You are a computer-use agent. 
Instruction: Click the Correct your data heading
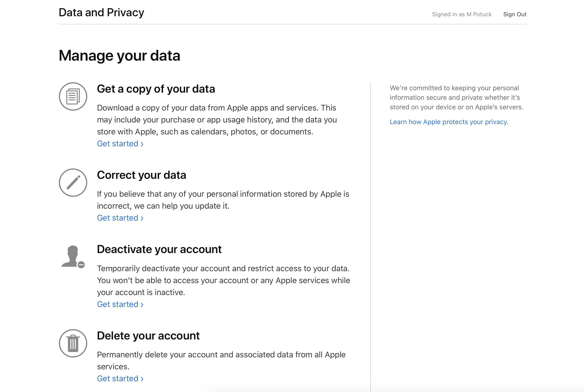click(x=142, y=175)
